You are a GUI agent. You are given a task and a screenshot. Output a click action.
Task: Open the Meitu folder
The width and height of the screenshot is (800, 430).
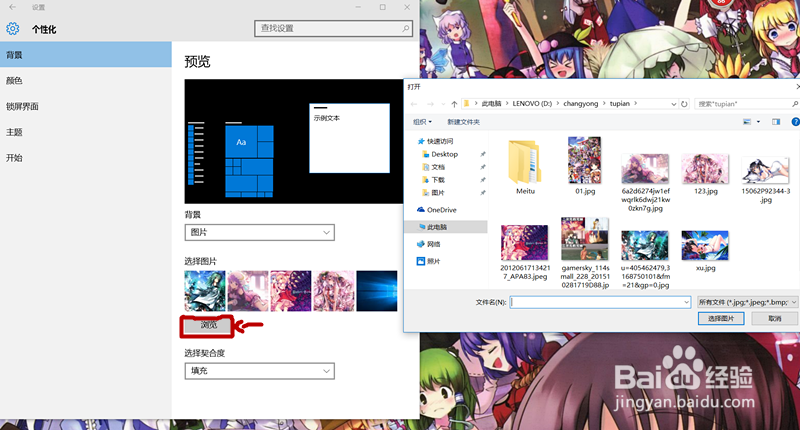tap(525, 167)
